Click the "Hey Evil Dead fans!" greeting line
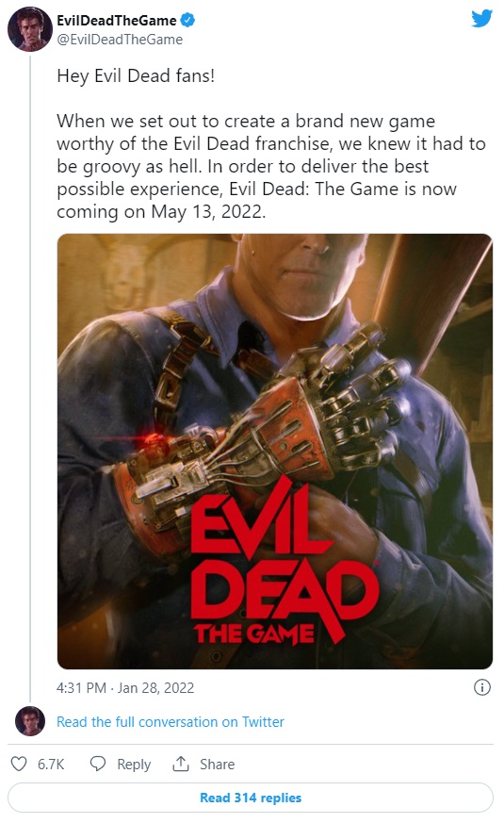Screen dimensions: 504x823 tap(136, 76)
